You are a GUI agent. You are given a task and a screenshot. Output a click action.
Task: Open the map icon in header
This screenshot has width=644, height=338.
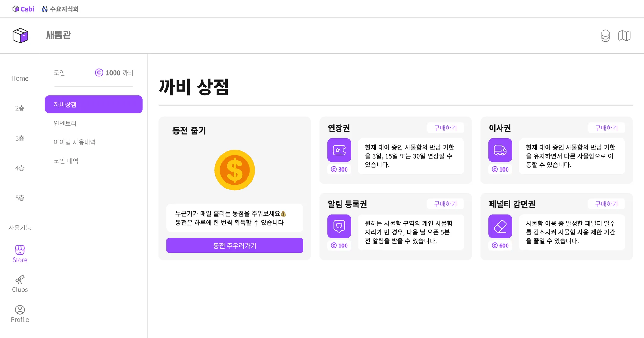(624, 36)
